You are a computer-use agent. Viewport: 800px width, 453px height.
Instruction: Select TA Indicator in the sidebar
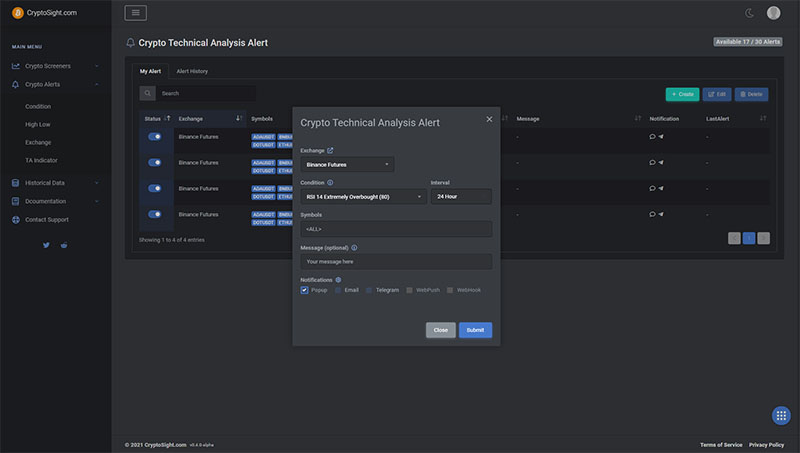pyautogui.click(x=41, y=160)
